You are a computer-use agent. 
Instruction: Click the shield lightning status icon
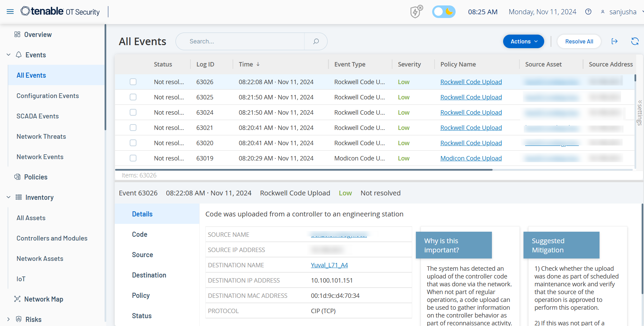tap(416, 12)
